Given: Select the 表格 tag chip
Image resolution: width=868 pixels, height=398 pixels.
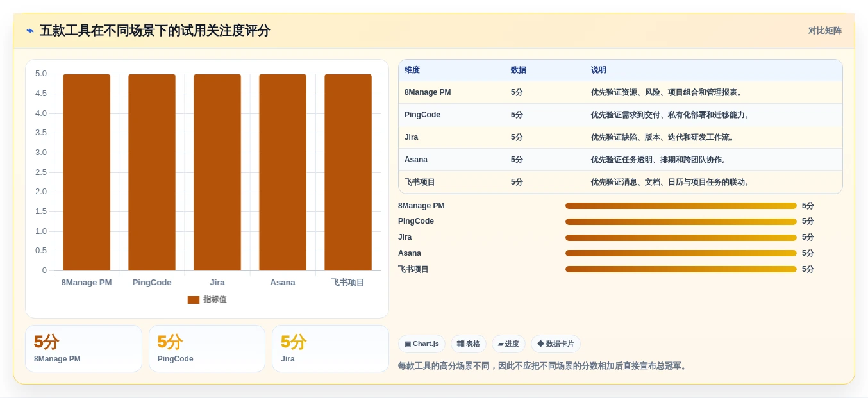Looking at the screenshot, I should (469, 344).
